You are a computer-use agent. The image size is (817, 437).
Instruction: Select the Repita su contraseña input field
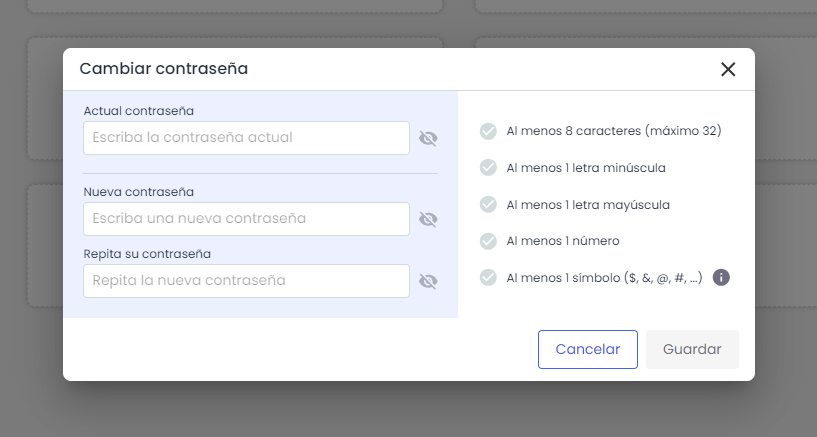pos(246,281)
